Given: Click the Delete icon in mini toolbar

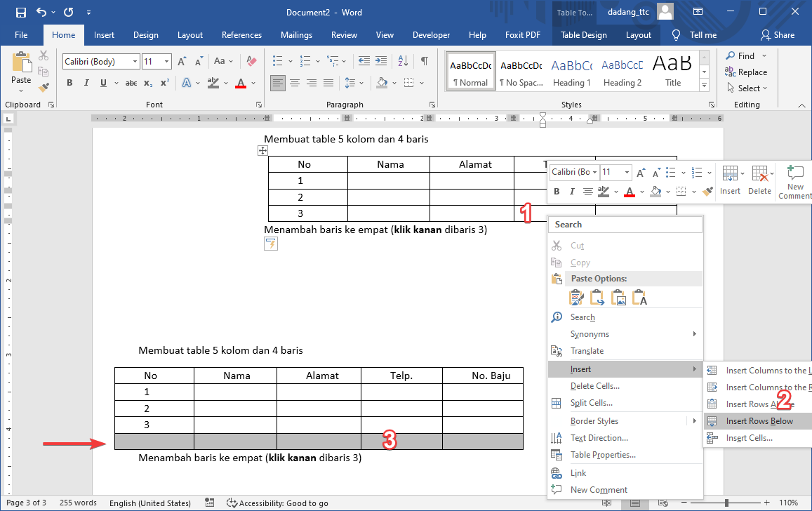Looking at the screenshot, I should tap(759, 180).
